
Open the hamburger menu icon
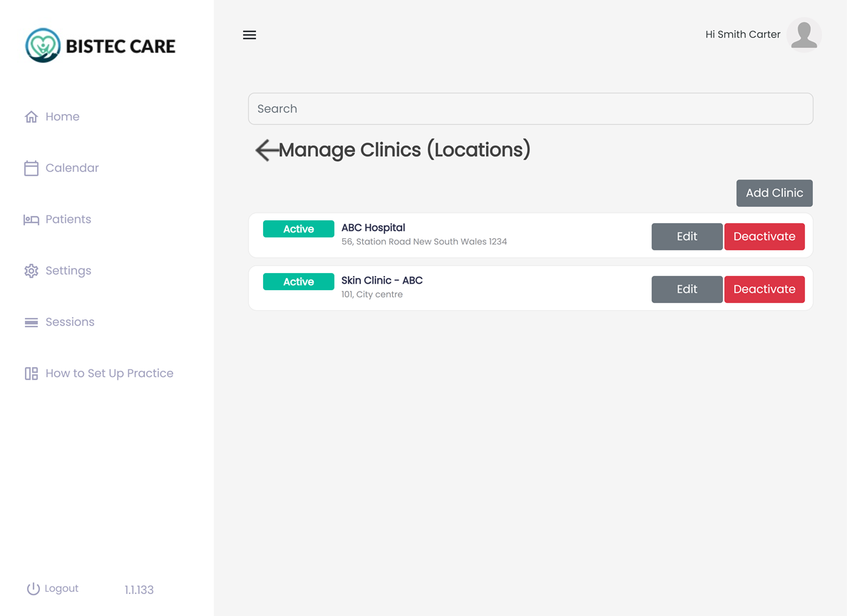pyautogui.click(x=250, y=34)
